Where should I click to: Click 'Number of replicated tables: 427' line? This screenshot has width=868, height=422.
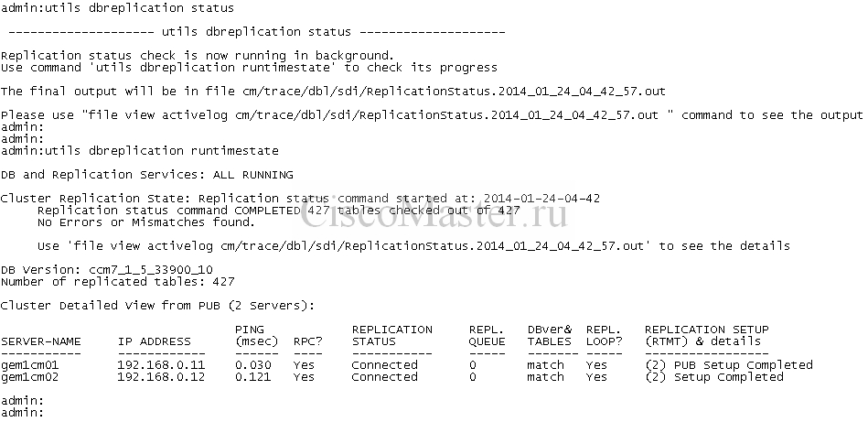coord(117,282)
